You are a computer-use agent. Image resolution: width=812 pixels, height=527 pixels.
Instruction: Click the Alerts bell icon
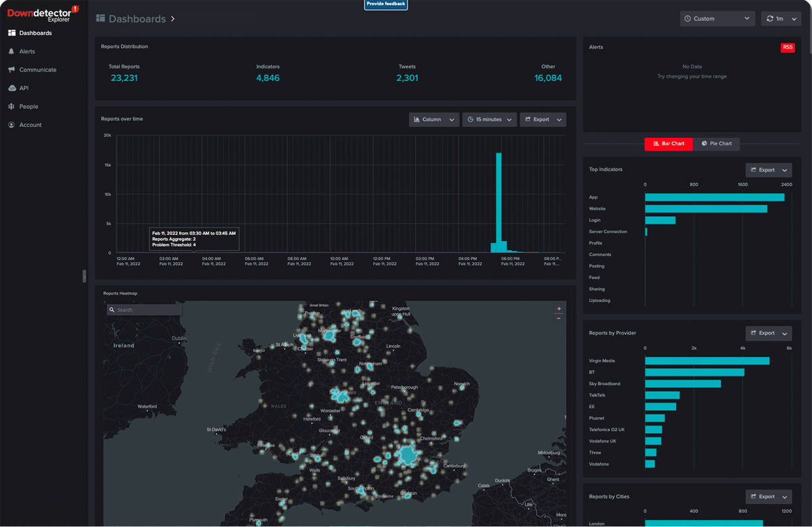coord(11,51)
